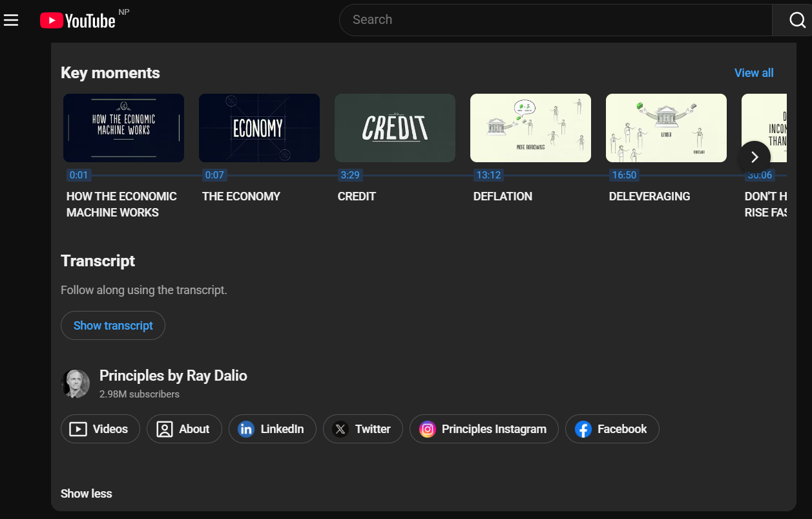The image size is (812, 519).
Task: Click the YouTube logo home icon
Action: (x=78, y=21)
